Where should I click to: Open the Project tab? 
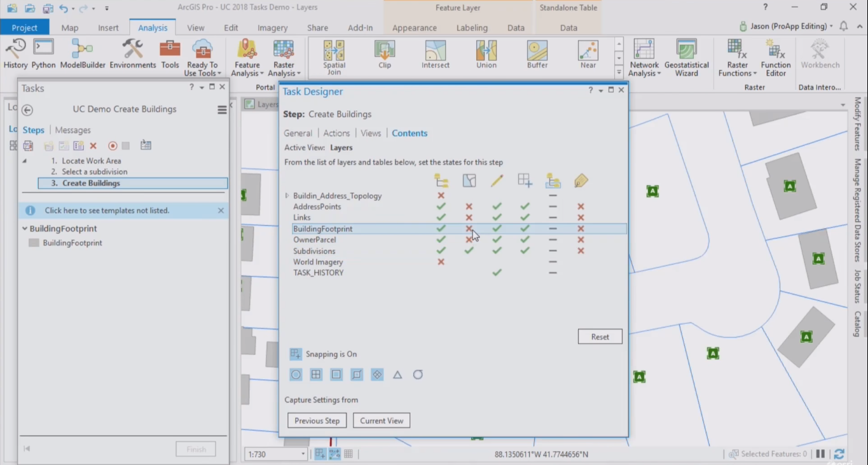(x=25, y=28)
